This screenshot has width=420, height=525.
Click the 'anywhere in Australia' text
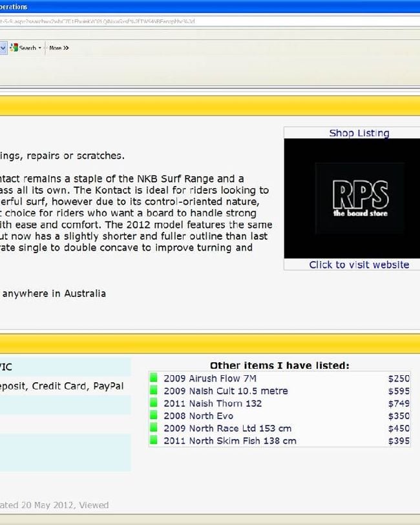coord(54,293)
